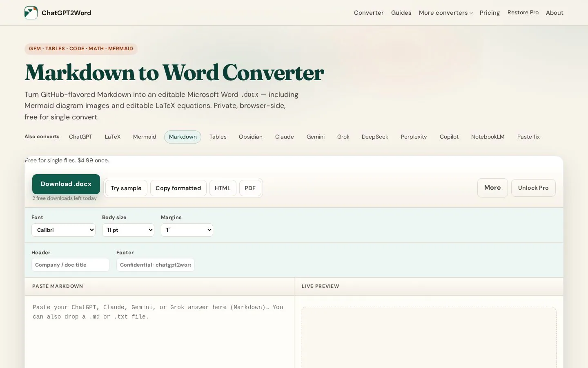Viewport: 588px width, 368px height.
Task: Open the About page
Action: [555, 13]
